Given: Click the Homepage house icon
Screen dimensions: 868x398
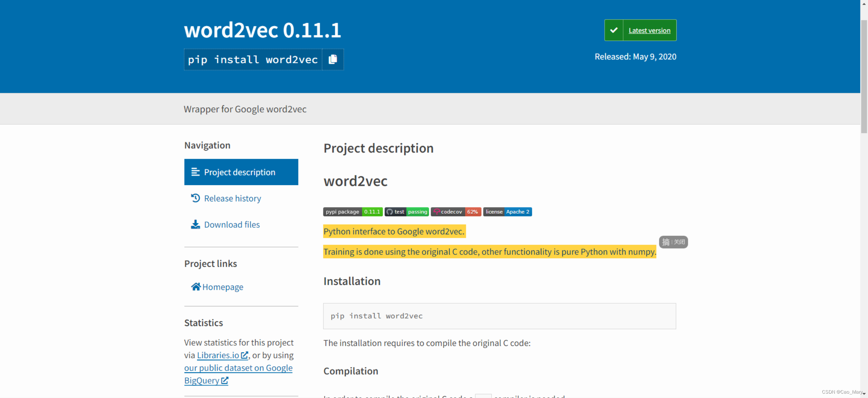Looking at the screenshot, I should (196, 287).
